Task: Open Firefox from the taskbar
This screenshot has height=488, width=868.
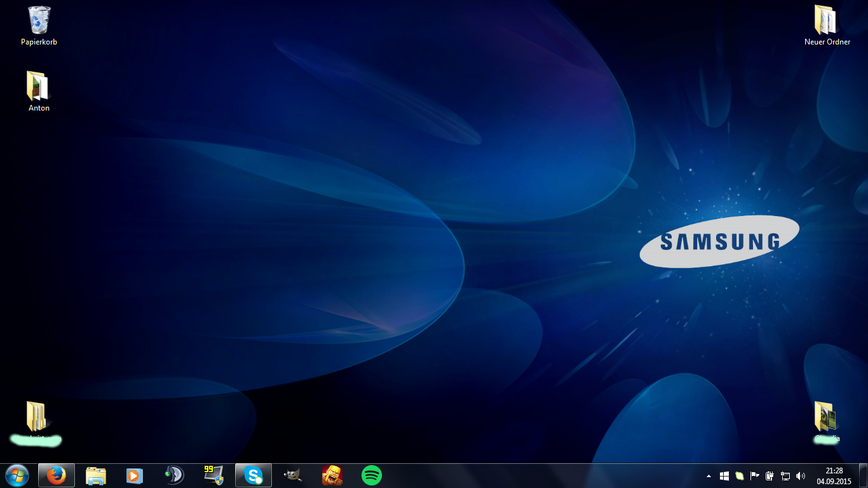Action: click(57, 475)
